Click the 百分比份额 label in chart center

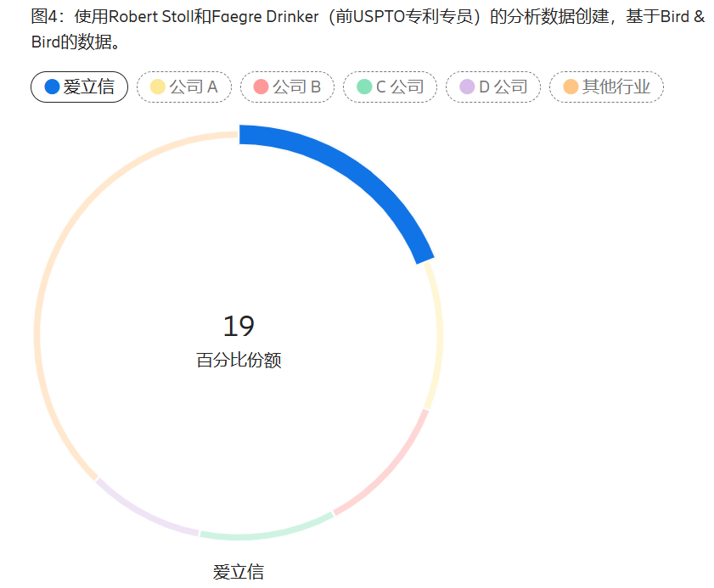pos(239,360)
